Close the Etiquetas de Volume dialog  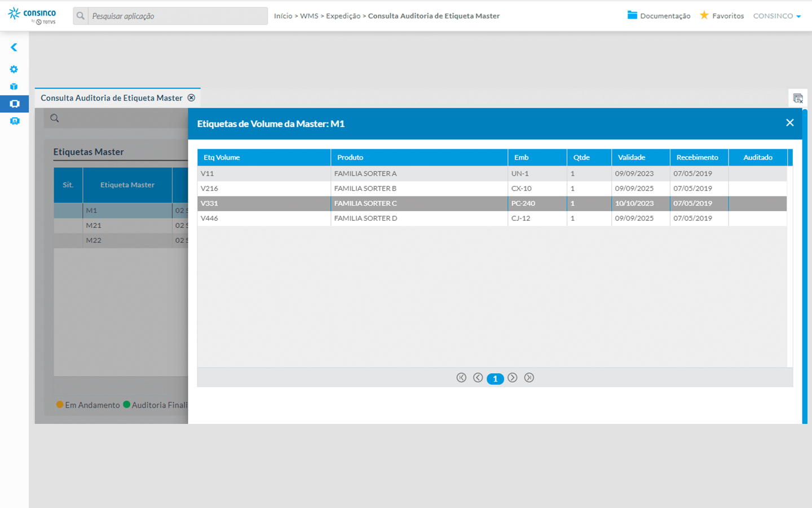[x=789, y=123]
